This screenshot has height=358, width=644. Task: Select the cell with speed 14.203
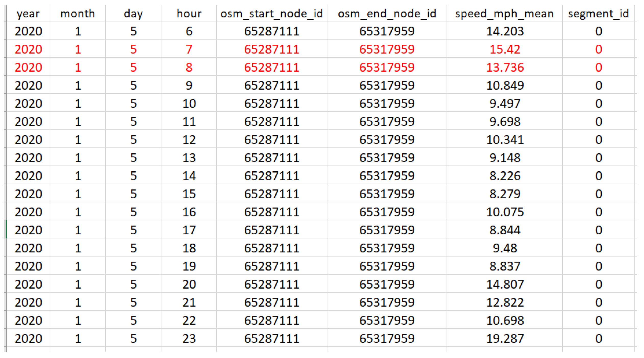(505, 31)
